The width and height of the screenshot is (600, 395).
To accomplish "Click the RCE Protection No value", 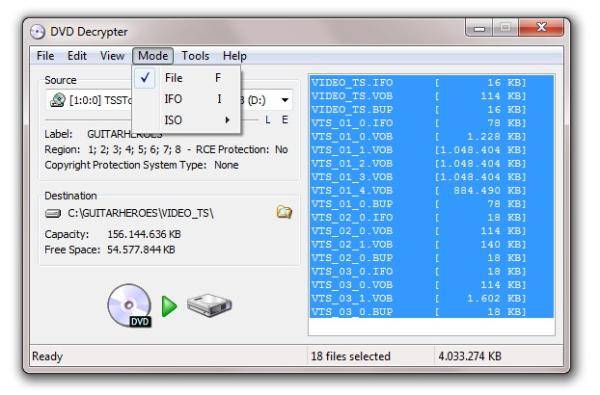I will (281, 150).
